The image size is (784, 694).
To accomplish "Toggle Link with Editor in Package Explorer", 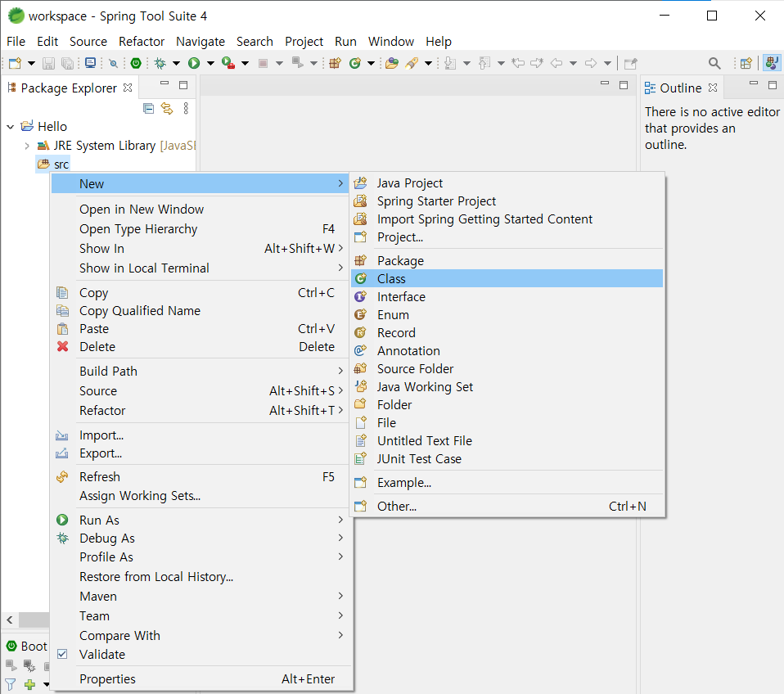I will [166, 108].
